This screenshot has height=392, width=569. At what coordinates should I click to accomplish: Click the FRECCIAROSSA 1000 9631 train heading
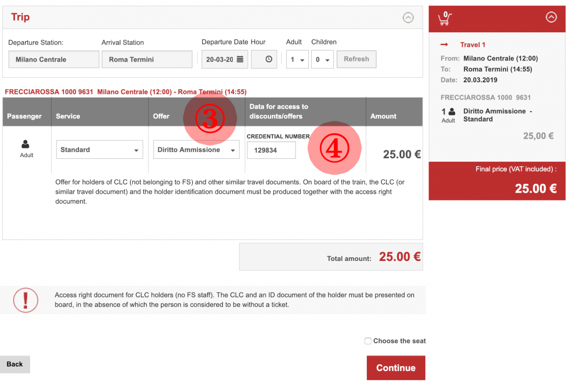(126, 92)
